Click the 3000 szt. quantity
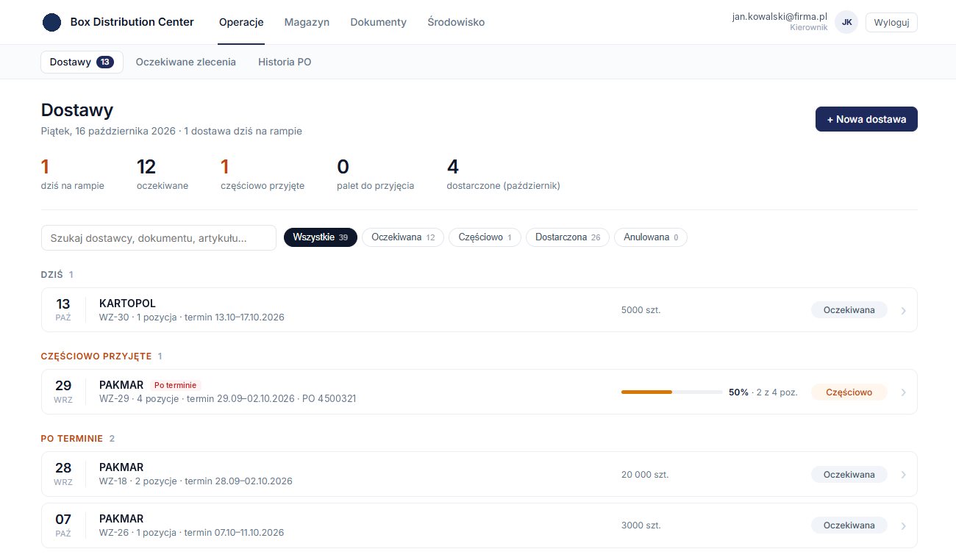The height and width of the screenshot is (560, 956). tap(641, 525)
